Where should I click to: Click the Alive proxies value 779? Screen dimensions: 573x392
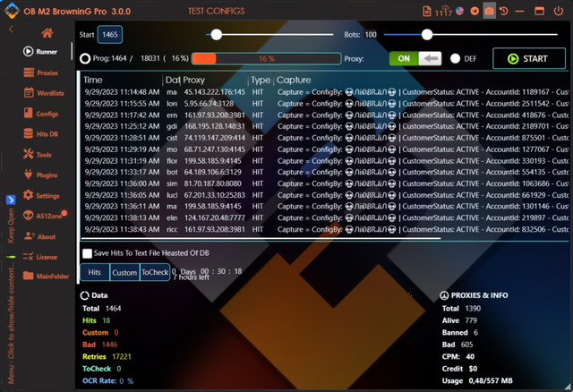[471, 320]
